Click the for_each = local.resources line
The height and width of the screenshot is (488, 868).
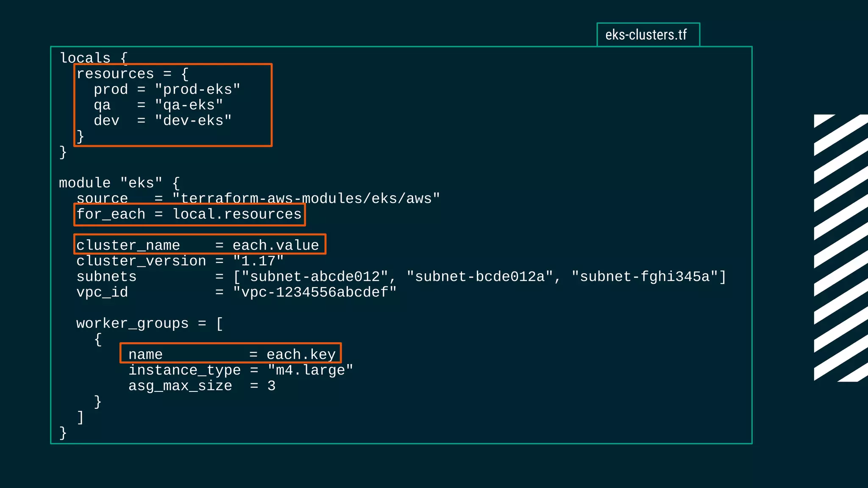[189, 214]
